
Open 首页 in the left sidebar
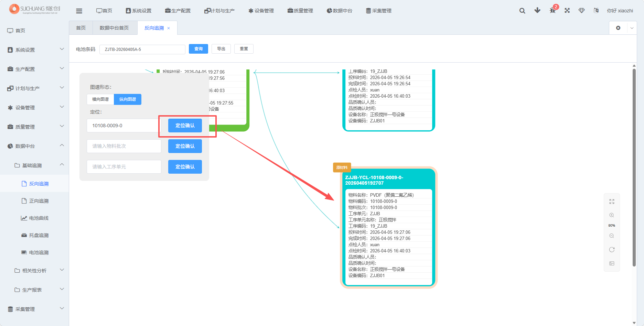[34, 31]
